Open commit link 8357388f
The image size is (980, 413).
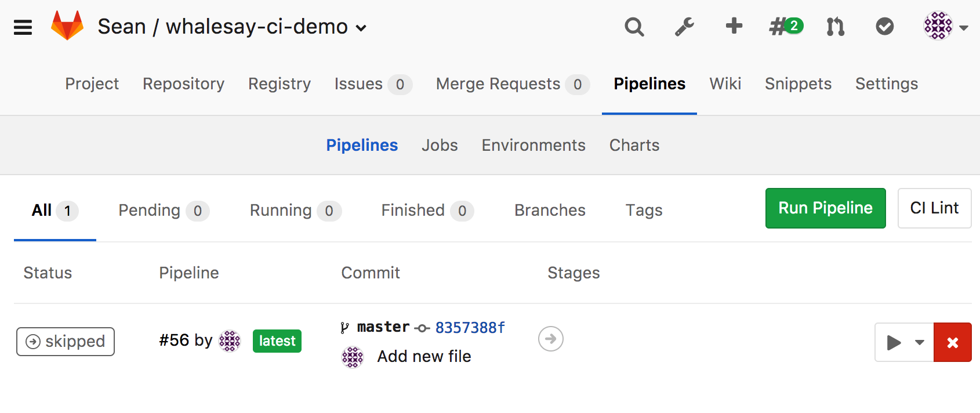click(x=470, y=328)
